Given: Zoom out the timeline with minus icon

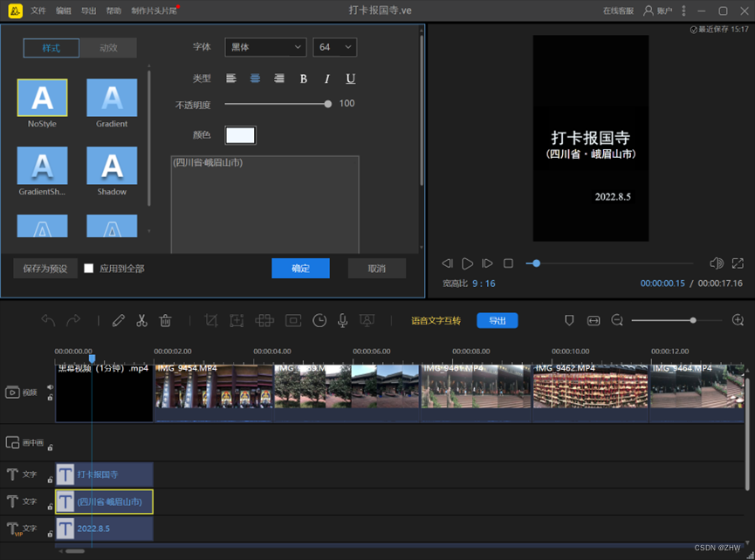Looking at the screenshot, I should tap(617, 320).
